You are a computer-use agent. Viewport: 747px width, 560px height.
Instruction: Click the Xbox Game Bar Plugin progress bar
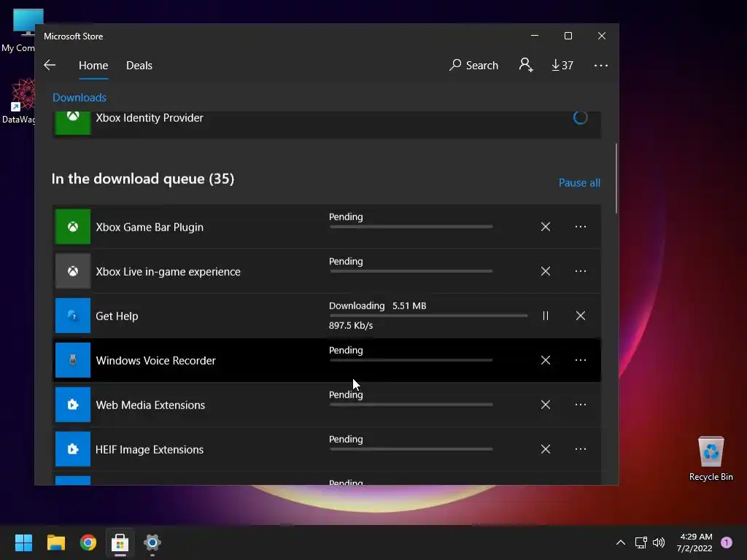(x=411, y=227)
